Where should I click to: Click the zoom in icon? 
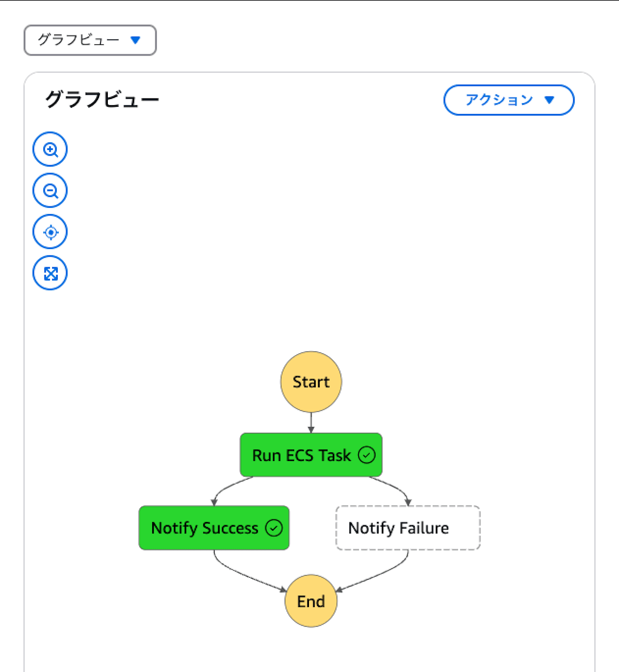pos(50,149)
